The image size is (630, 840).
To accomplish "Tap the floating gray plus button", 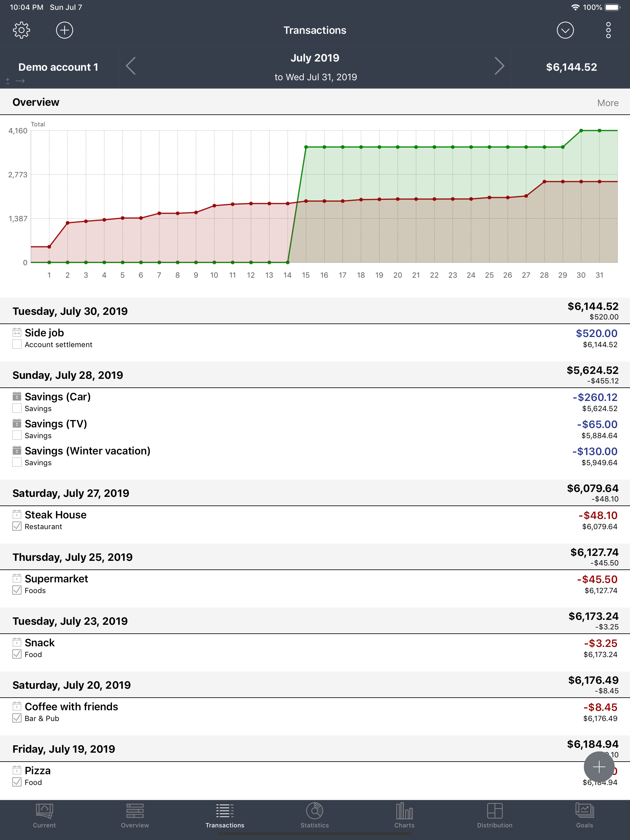I will 599,767.
